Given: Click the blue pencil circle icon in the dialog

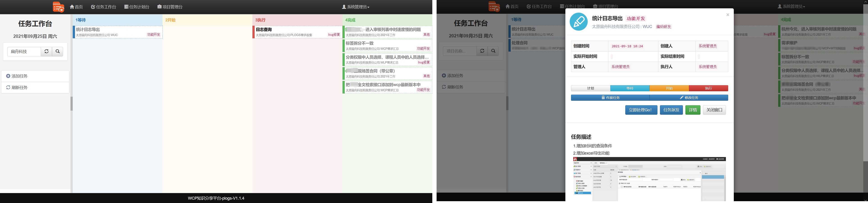Looking at the screenshot, I should [x=579, y=22].
